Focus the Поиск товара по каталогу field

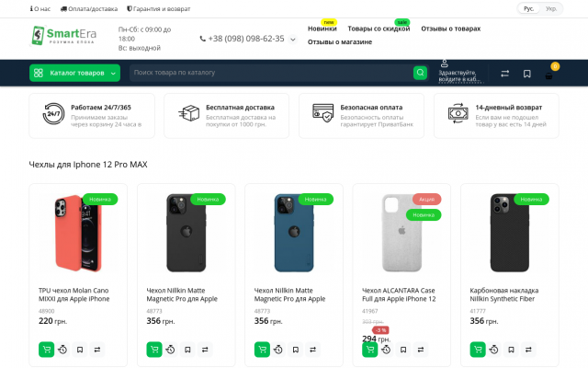pyautogui.click(x=272, y=73)
